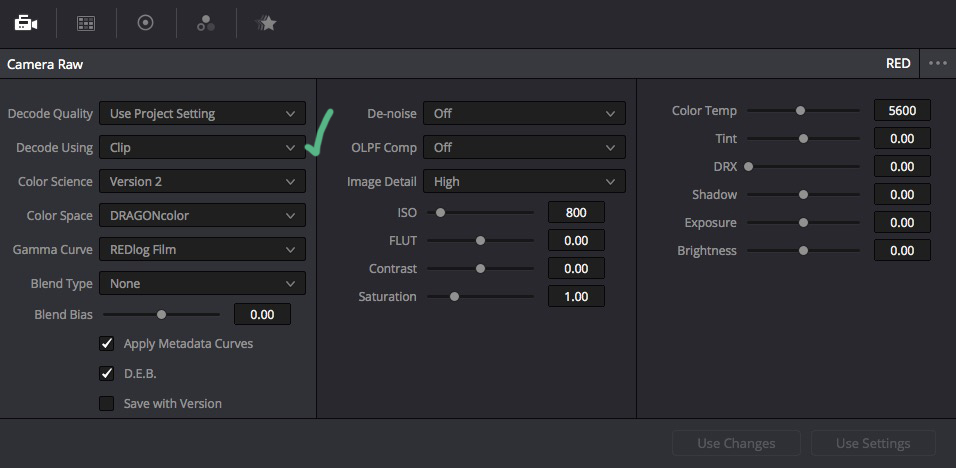Viewport: 956px width, 468px height.
Task: Open the RGB Mixer palette icon
Action: pos(205,23)
